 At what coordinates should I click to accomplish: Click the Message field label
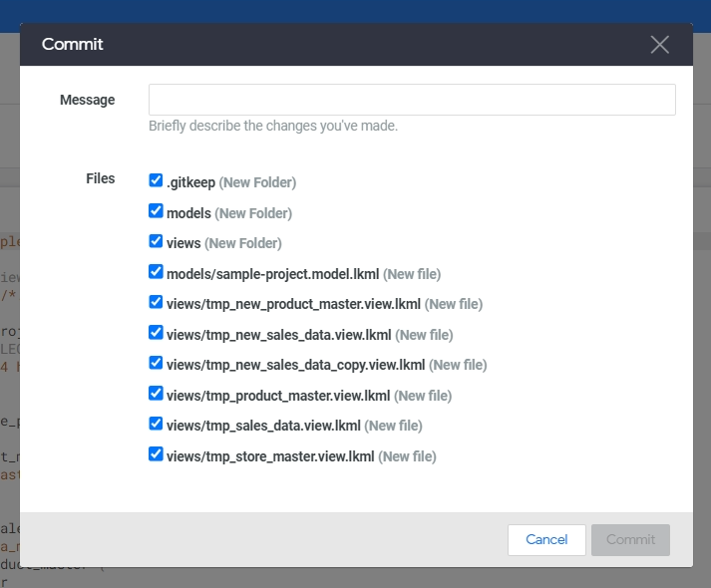click(87, 100)
